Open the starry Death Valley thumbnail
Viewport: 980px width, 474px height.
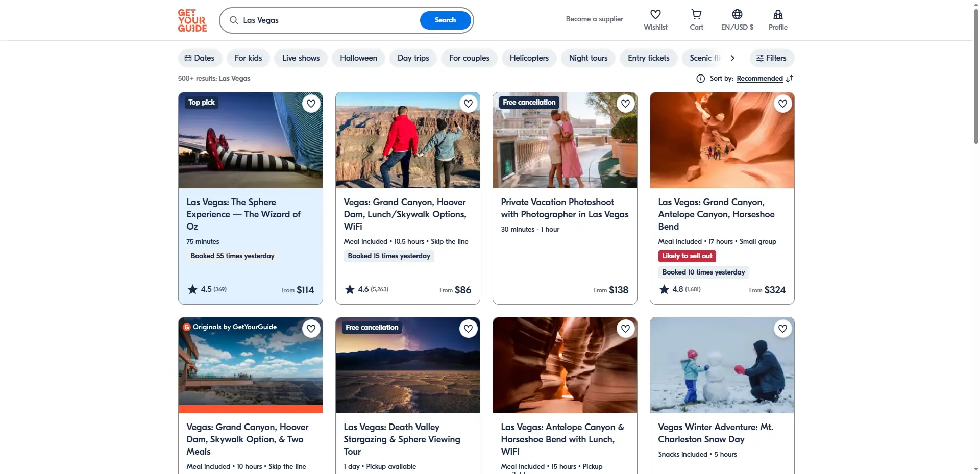click(x=408, y=365)
